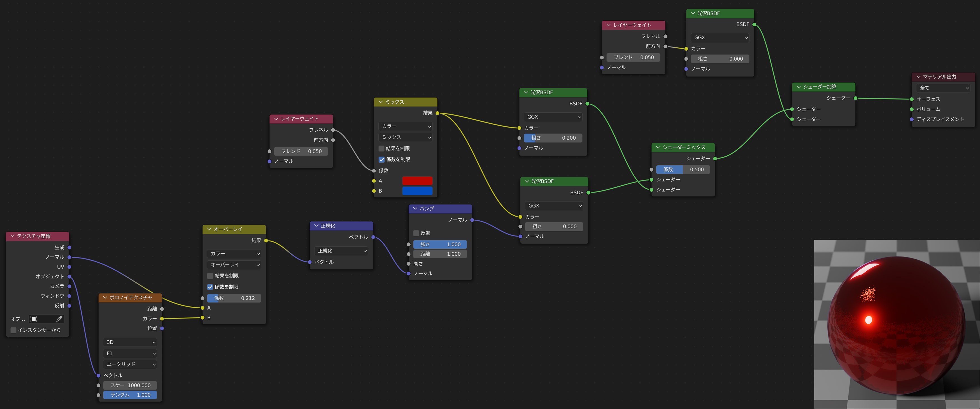
Task: Enable the インスタンサーから checkbox
Action: (x=14, y=330)
